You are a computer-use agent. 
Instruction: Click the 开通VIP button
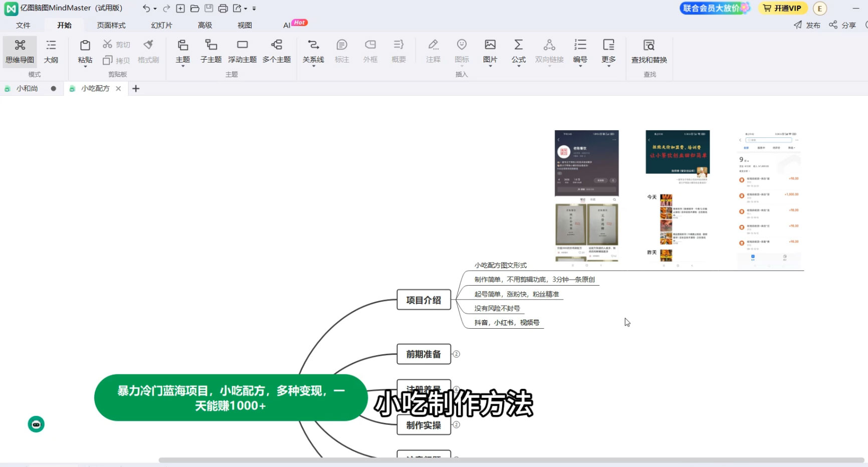click(782, 8)
